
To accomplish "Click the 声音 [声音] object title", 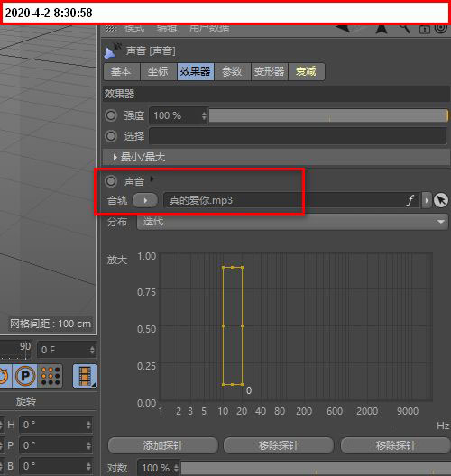I will [151, 51].
